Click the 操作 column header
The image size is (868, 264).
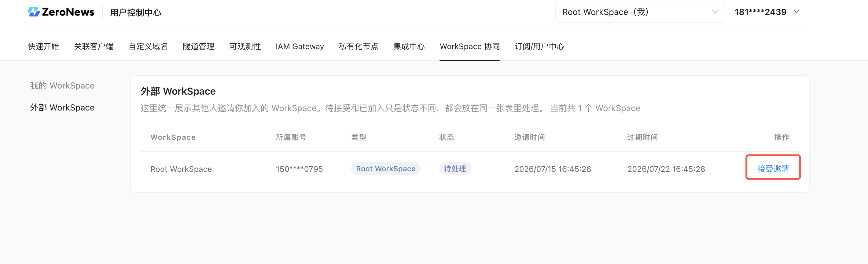782,137
